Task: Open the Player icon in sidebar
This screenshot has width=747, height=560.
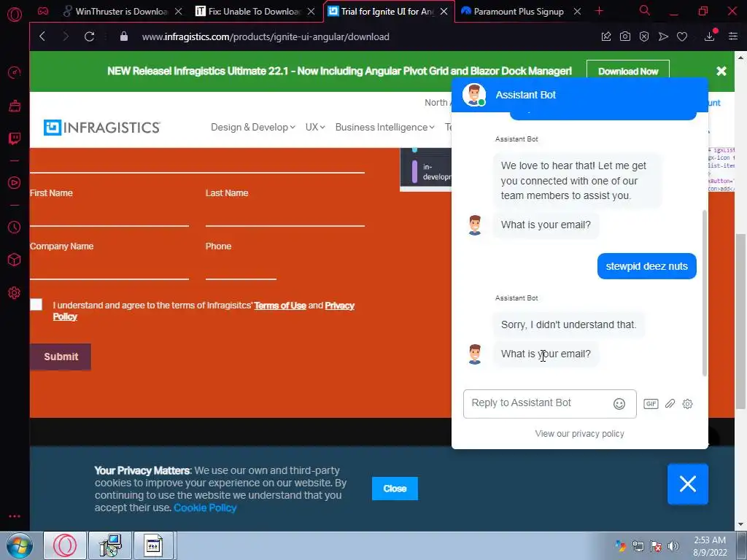Action: (15, 183)
